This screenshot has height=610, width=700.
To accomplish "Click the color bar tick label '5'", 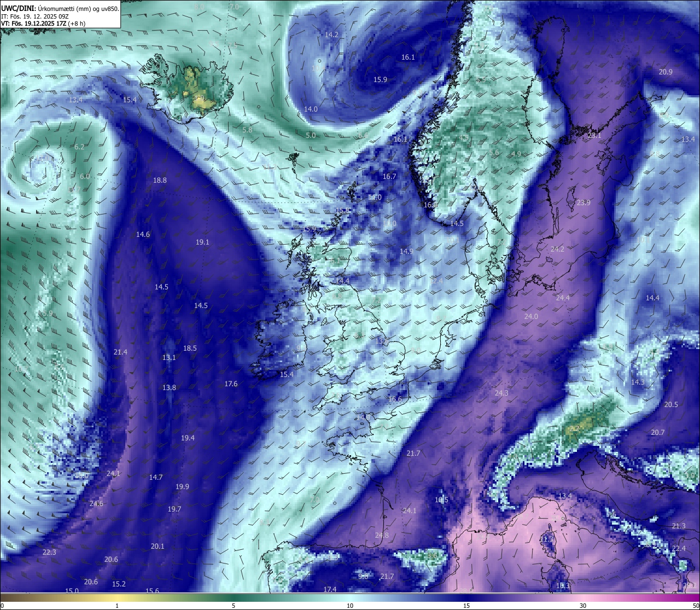I will (x=234, y=606).
